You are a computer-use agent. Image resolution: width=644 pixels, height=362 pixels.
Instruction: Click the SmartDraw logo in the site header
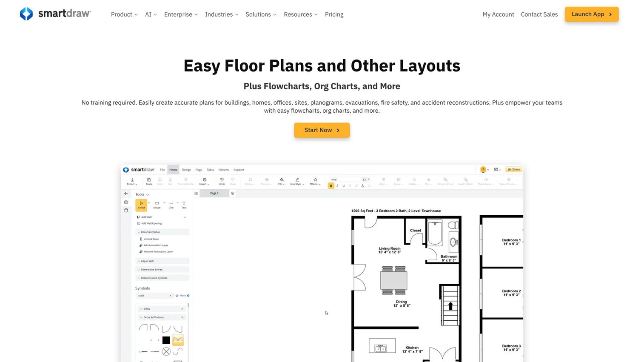(x=55, y=14)
